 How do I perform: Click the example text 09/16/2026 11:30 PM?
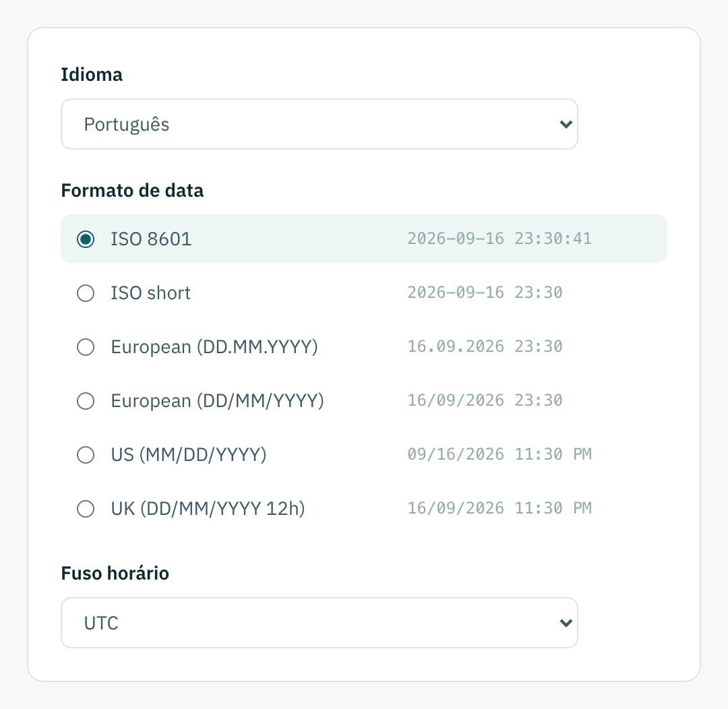(x=499, y=454)
